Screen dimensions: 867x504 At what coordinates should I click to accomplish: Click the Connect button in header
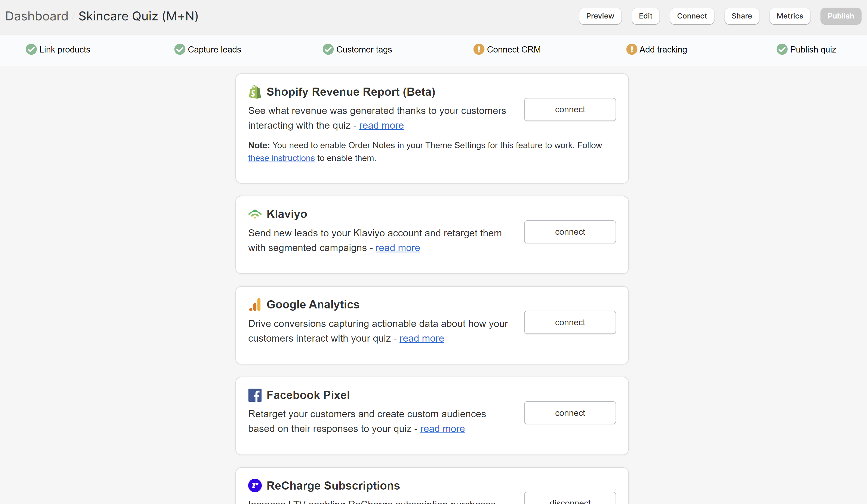point(692,16)
